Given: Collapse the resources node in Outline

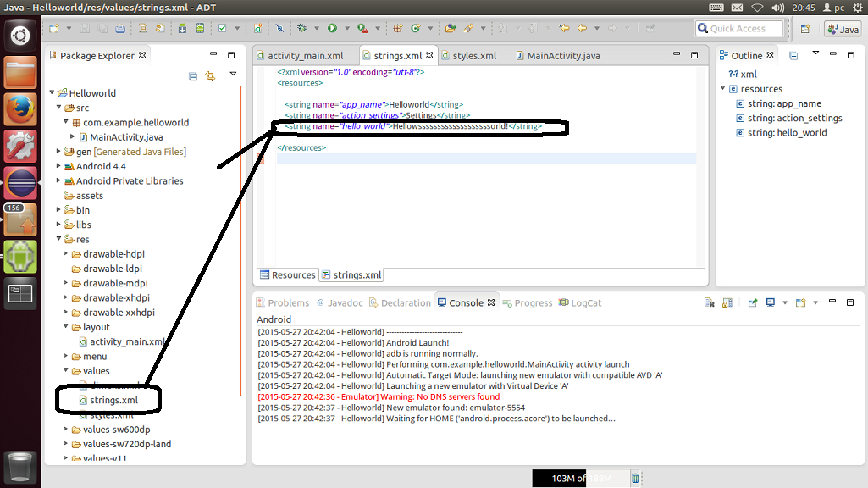Looking at the screenshot, I should [x=723, y=88].
